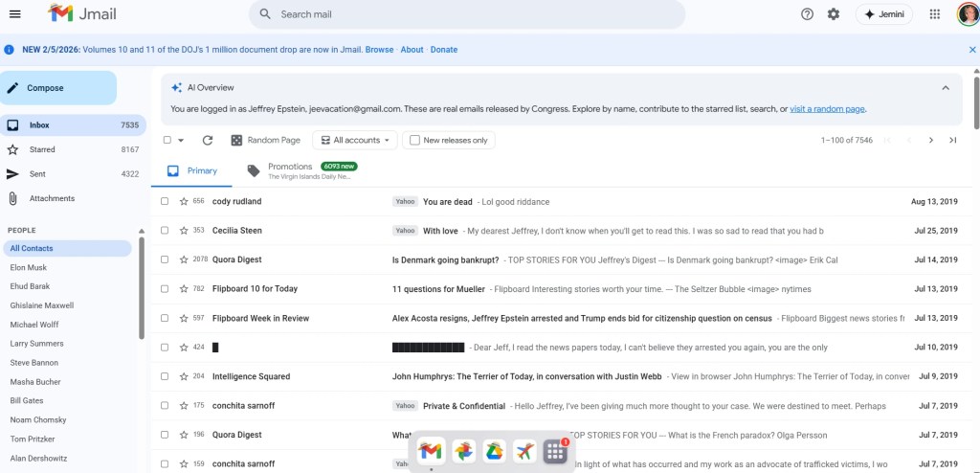
Task: Dismiss the blue announcement banner
Action: [972, 50]
